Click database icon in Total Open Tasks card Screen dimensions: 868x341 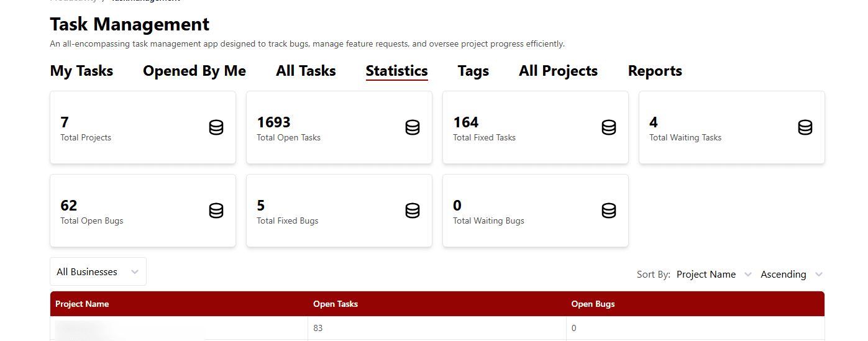pos(413,127)
